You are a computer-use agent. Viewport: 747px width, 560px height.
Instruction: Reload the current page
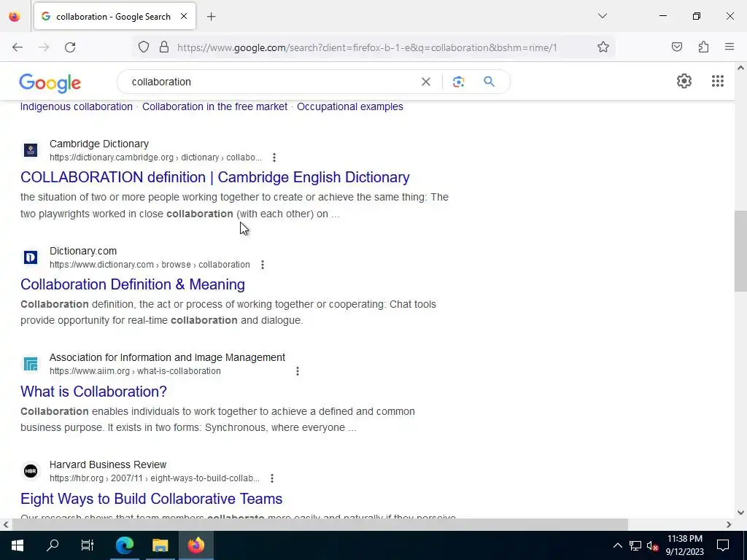coord(70,47)
